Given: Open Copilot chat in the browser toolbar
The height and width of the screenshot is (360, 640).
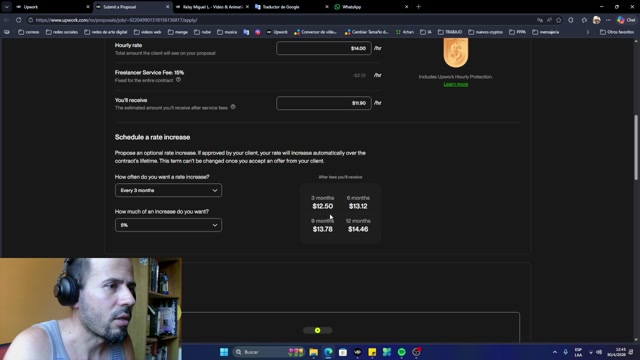Looking at the screenshot, I should [x=626, y=20].
